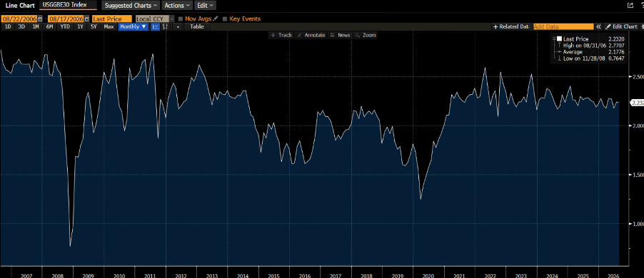The width and height of the screenshot is (644, 278).
Task: Click the USGGBE30 Index security field
Action: [68, 5]
